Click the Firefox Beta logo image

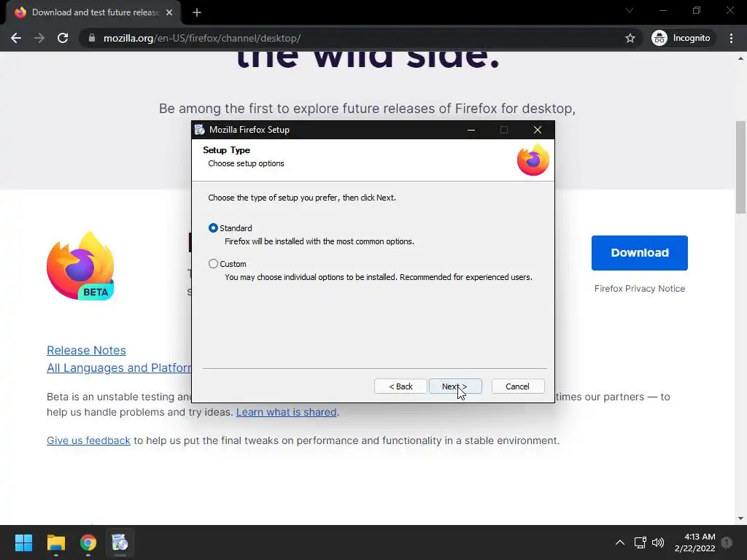pos(80,266)
